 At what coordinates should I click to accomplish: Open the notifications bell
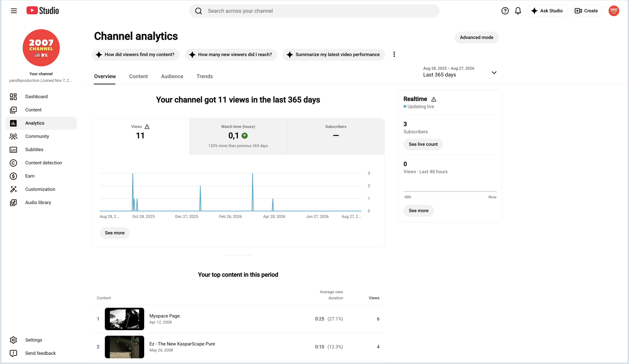pos(518,11)
